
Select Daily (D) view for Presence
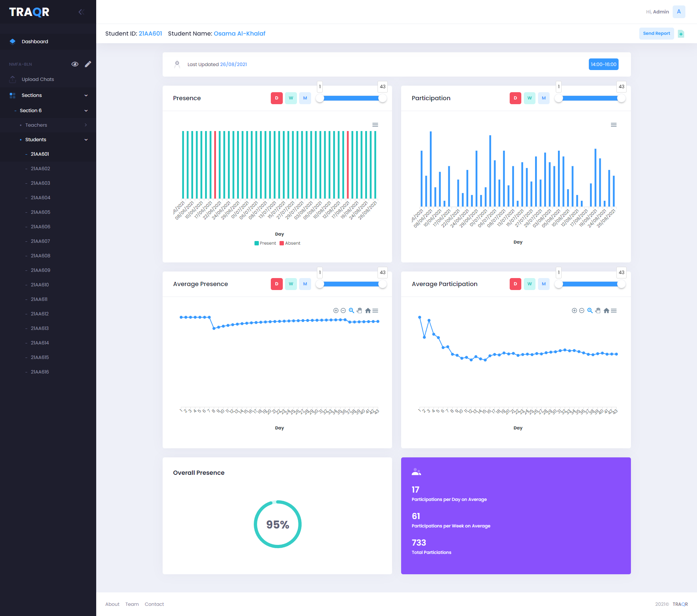pos(277,98)
